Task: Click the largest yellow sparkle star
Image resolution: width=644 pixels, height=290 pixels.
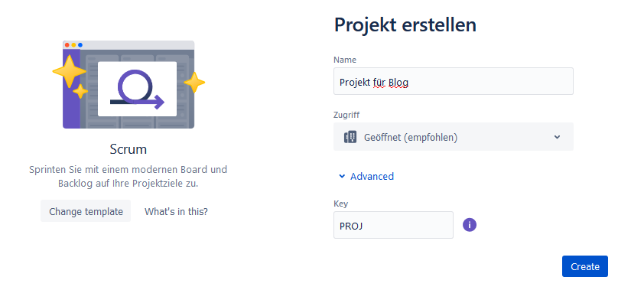Action: coord(69,71)
